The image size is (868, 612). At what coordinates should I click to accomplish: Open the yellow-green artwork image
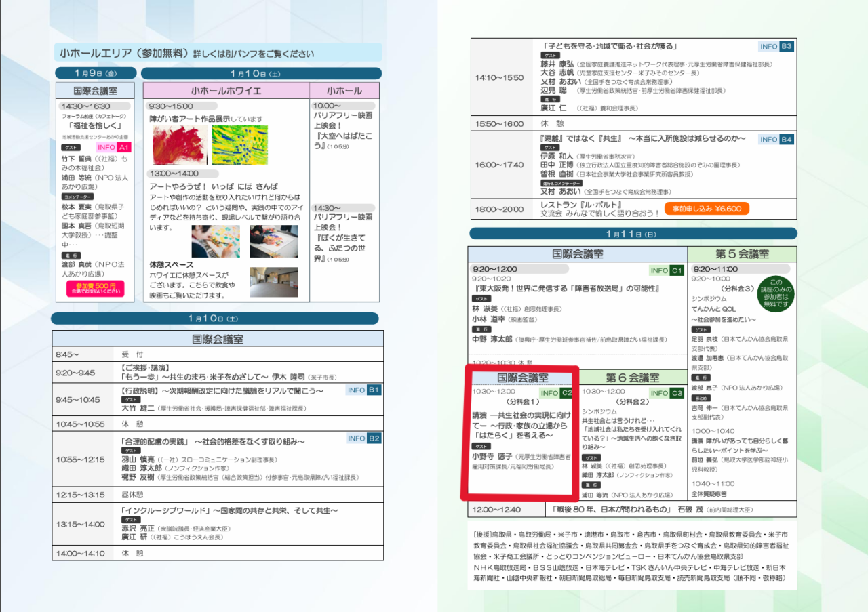[239, 144]
